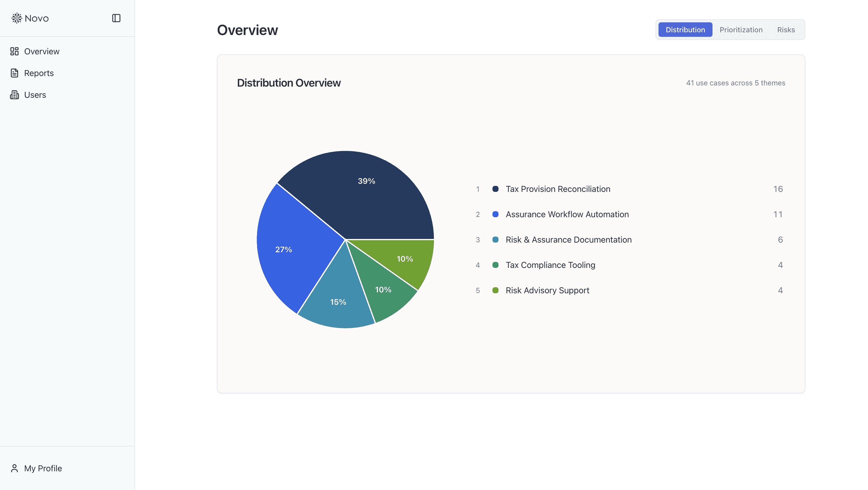Click the My Profile person icon
This screenshot has width=868, height=490.
point(14,468)
